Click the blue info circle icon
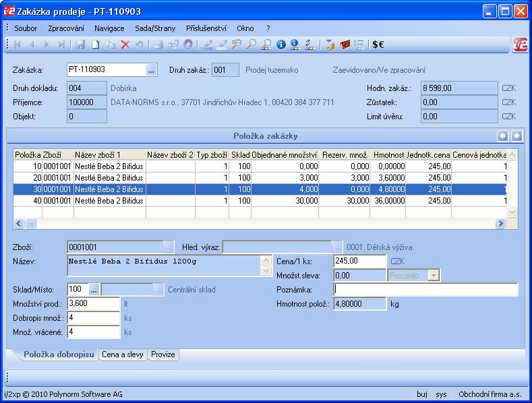532x403 pixels. coord(281,44)
